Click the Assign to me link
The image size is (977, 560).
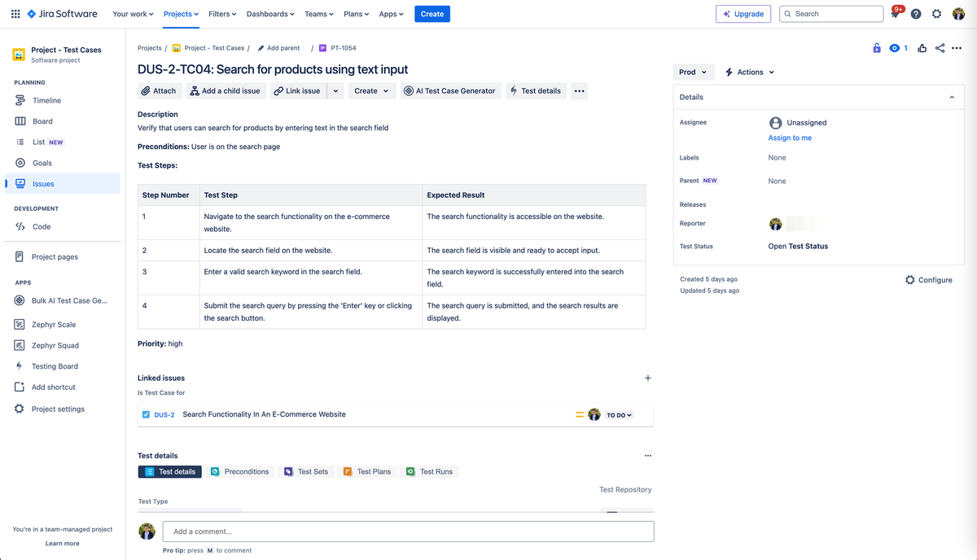pos(790,138)
